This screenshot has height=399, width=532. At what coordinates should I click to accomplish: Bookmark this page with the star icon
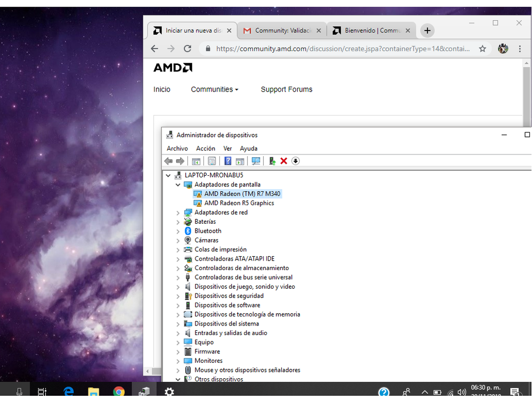pos(482,48)
